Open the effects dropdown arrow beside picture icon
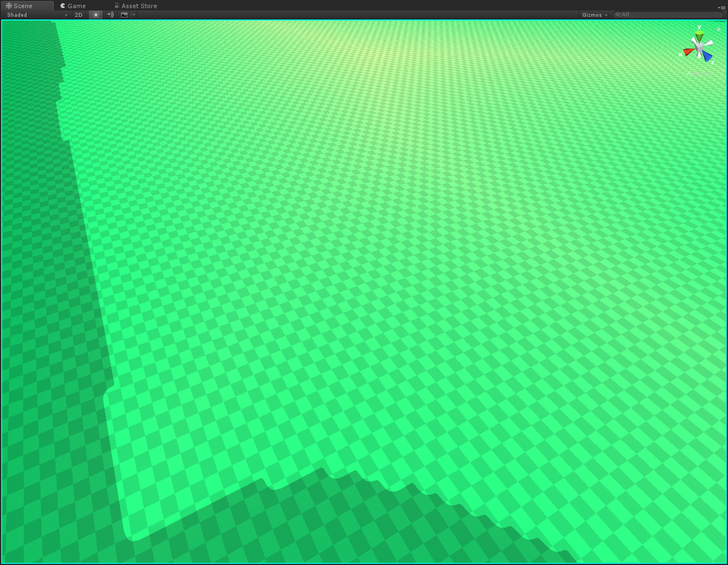Image resolution: width=728 pixels, height=565 pixels. tap(133, 15)
